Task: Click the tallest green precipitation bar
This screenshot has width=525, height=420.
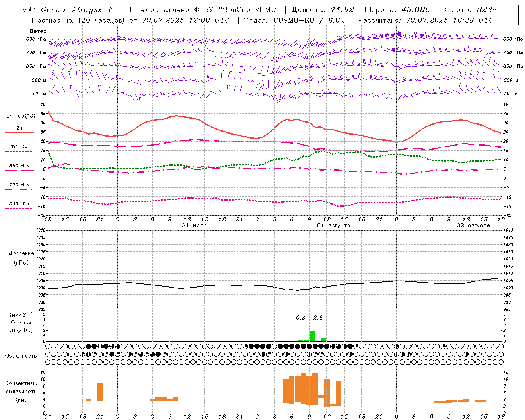Action: click(x=312, y=336)
